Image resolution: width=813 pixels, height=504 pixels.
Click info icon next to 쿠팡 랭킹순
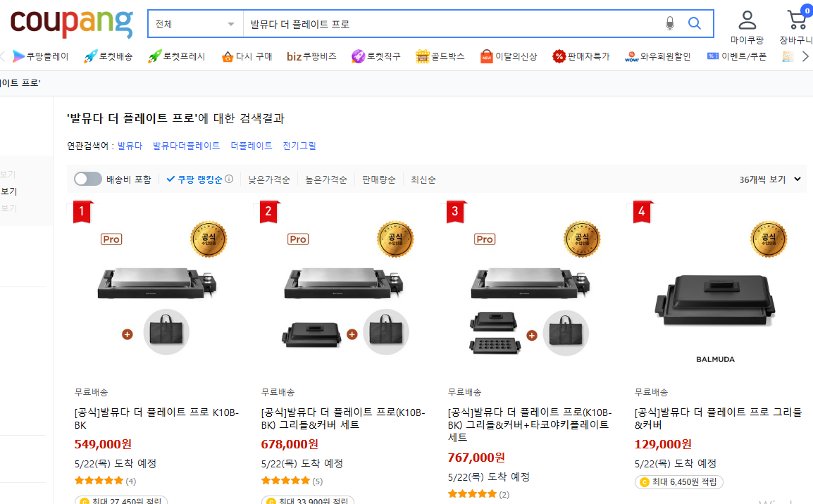tap(229, 179)
